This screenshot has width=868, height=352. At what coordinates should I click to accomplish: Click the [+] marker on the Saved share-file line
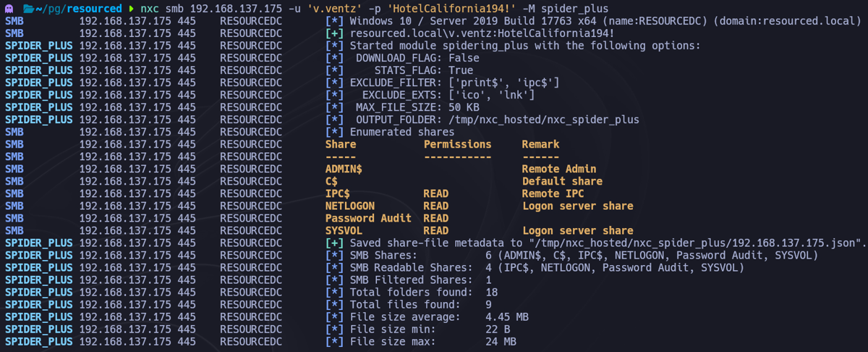click(x=334, y=243)
